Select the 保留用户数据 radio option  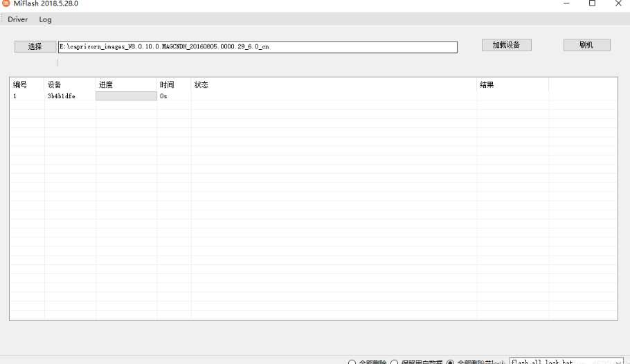395,362
